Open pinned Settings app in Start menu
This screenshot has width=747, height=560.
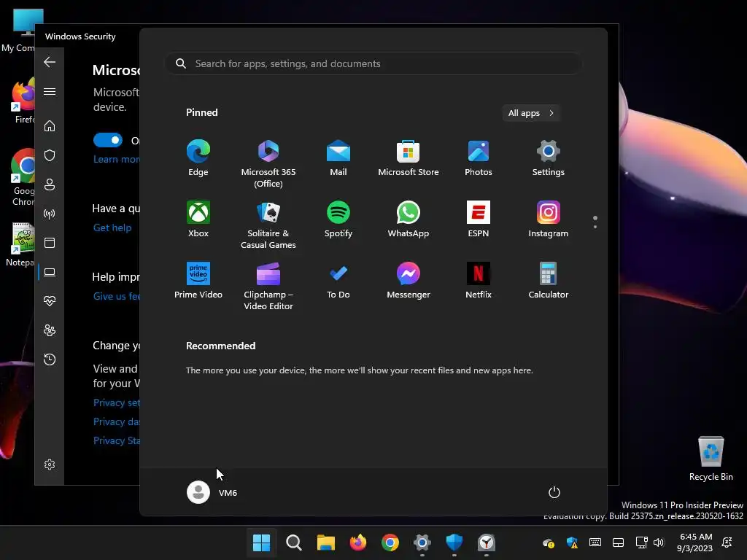549,158
